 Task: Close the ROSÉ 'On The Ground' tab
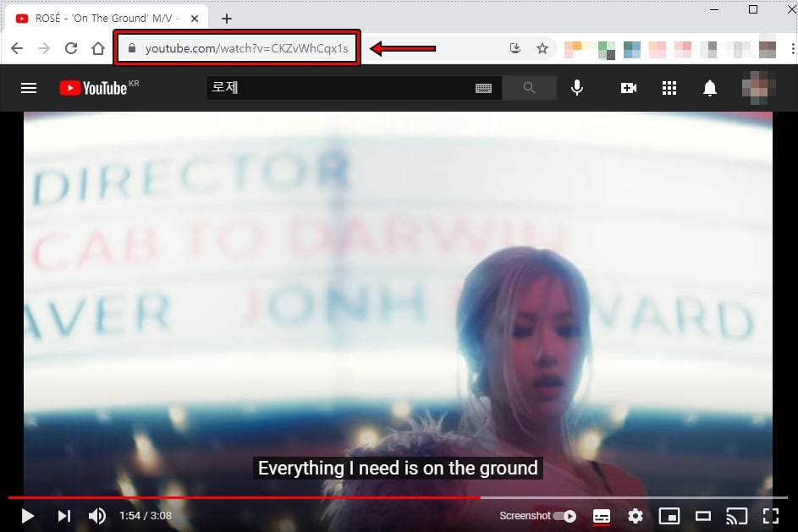click(195, 19)
